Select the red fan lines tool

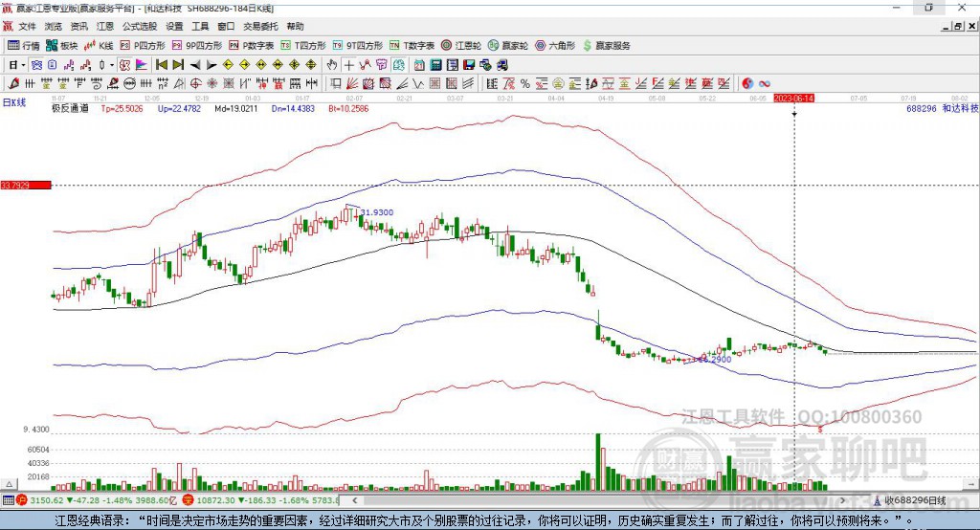click(x=352, y=84)
